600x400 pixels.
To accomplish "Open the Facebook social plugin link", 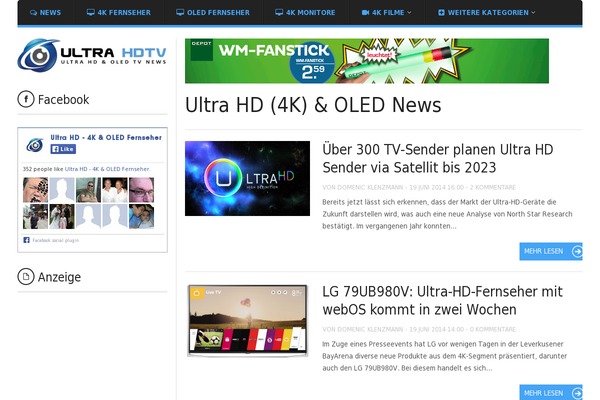I will click(x=55, y=240).
